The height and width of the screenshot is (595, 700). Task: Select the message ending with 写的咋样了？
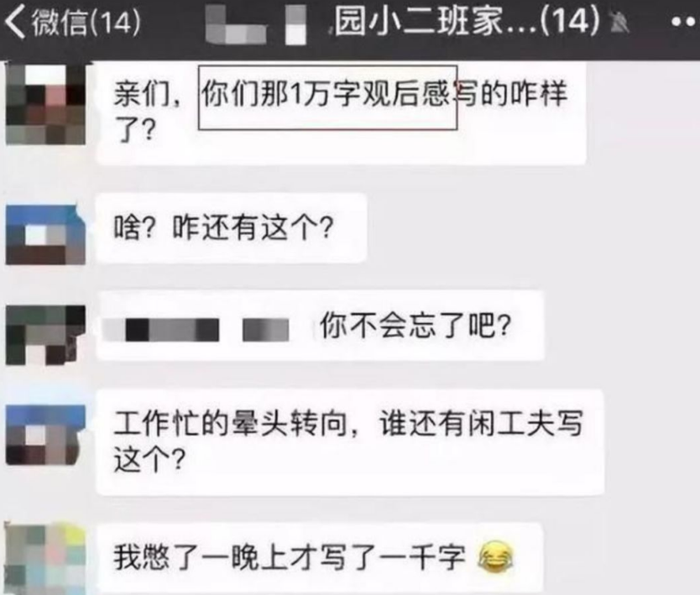[x=341, y=113]
